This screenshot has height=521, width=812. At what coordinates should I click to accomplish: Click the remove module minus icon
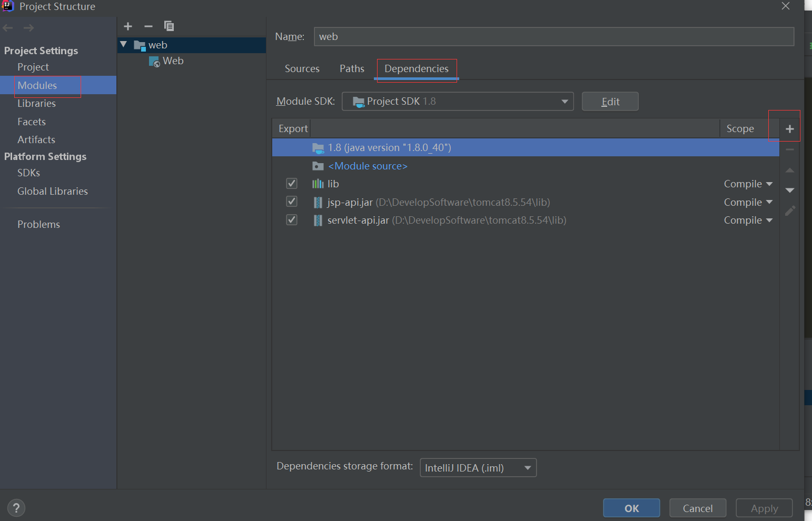[148, 26]
